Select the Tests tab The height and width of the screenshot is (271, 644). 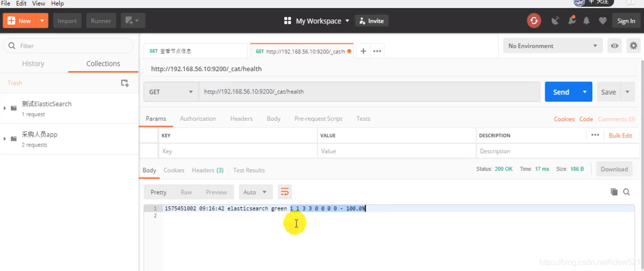(363, 118)
